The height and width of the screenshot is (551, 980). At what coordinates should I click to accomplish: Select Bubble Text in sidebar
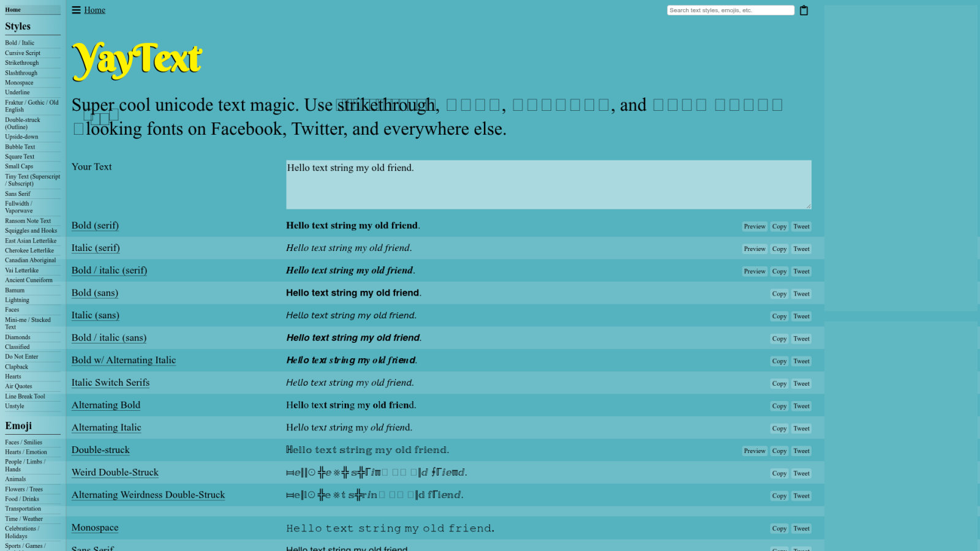pyautogui.click(x=20, y=147)
